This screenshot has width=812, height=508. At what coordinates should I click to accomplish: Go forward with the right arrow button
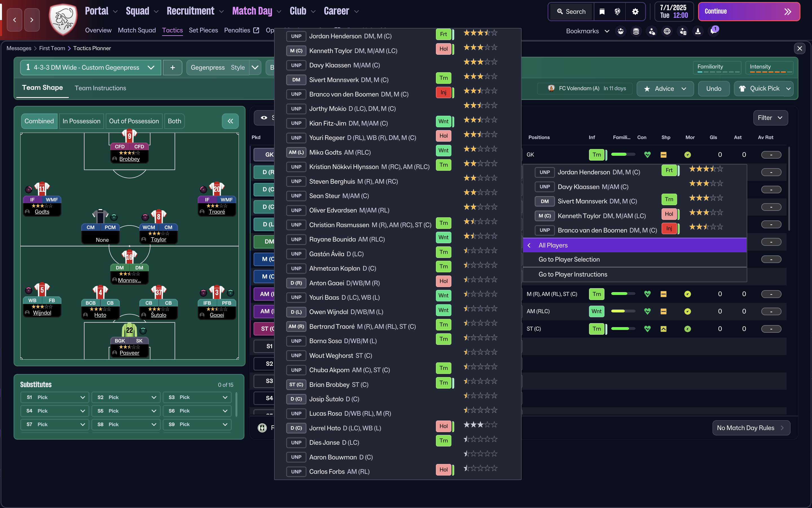click(x=32, y=20)
